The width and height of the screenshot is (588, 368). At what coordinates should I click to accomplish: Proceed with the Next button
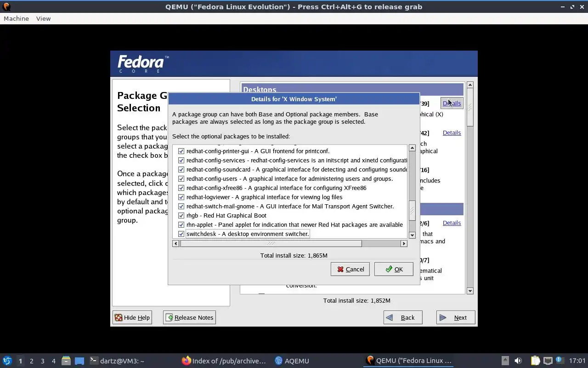456,317
